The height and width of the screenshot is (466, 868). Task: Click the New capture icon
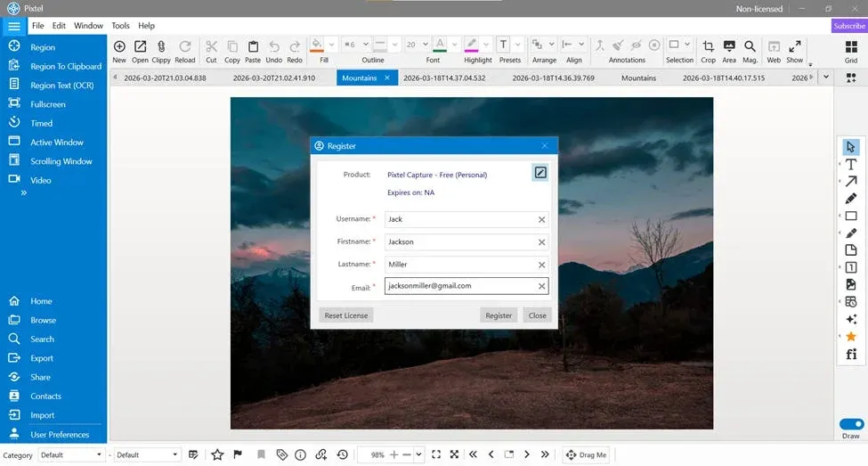pyautogui.click(x=119, y=46)
